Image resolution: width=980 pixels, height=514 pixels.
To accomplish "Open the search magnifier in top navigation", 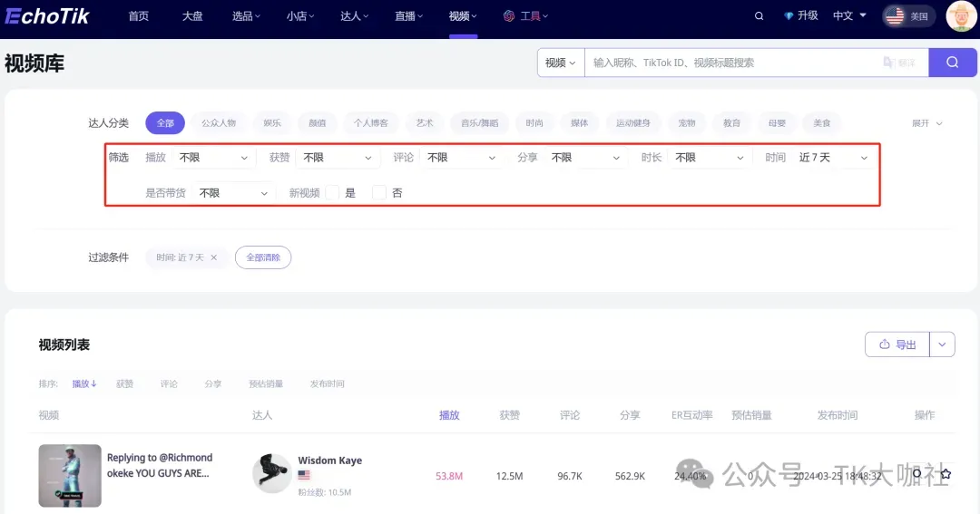I will click(x=759, y=16).
